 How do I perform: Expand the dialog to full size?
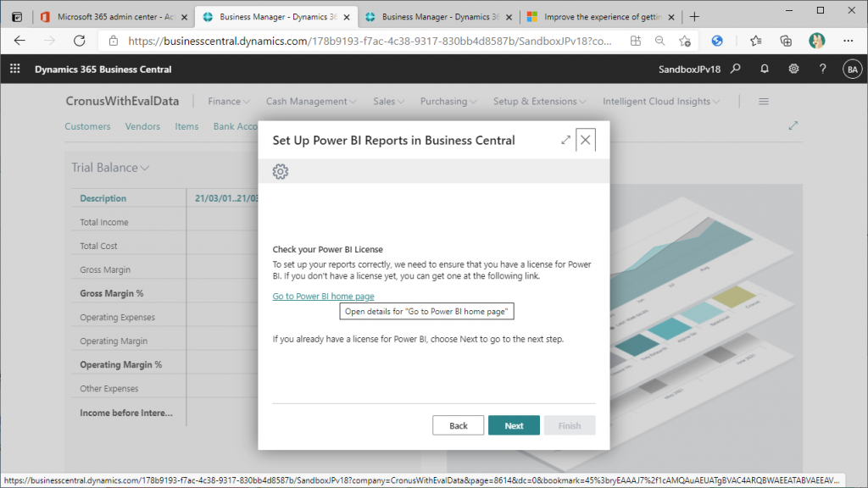point(565,140)
